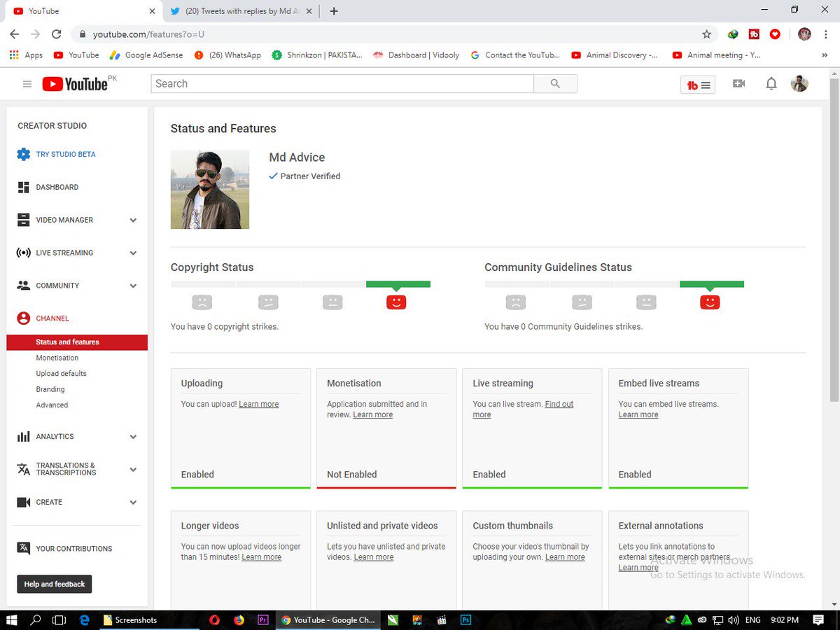
Task: Bookmark this page with the star icon
Action: [706, 34]
